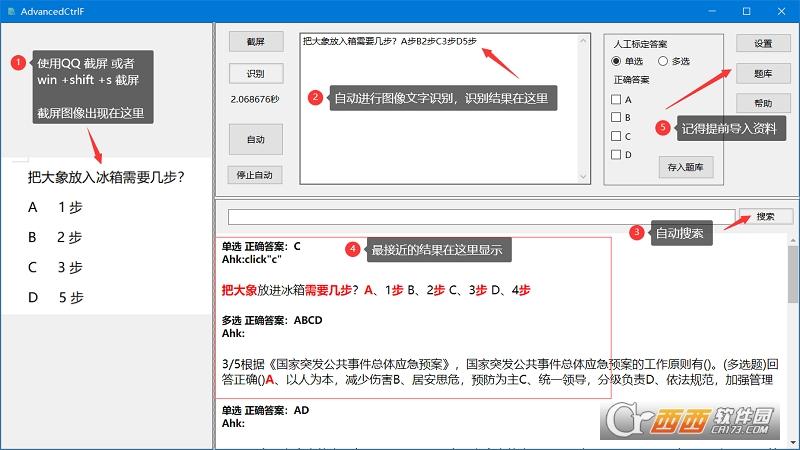This screenshot has width=800, height=450.
Task: Click results panel scroll-up arrow
Action: pos(794,240)
